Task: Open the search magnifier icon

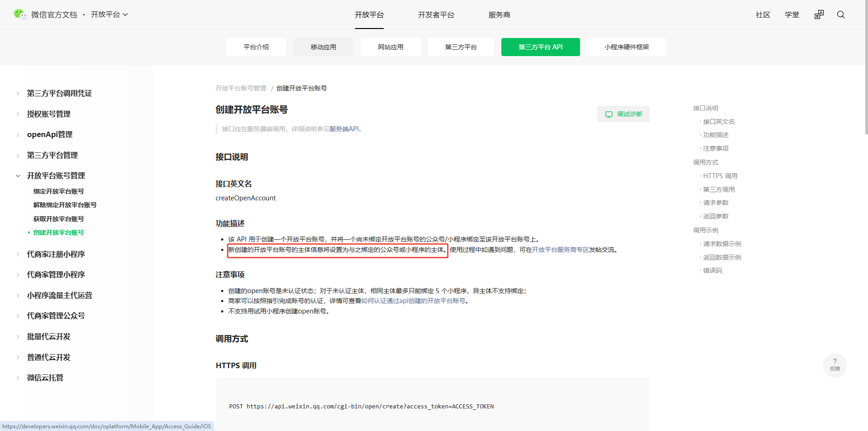Action: [x=841, y=14]
